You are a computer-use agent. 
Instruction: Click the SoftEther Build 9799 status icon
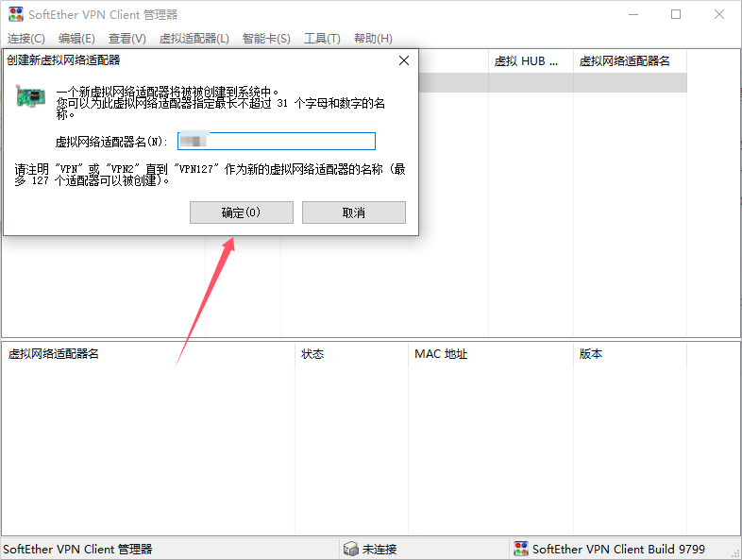point(520,549)
